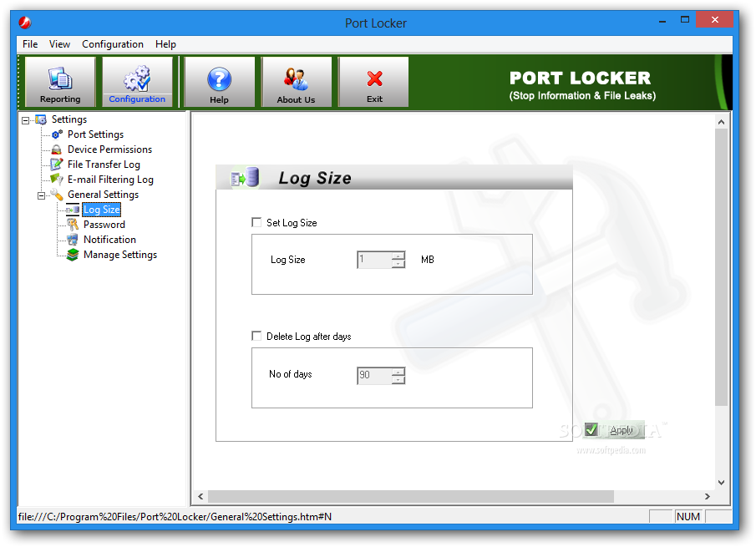Click the Port Locker app icon in title bar

point(24,23)
